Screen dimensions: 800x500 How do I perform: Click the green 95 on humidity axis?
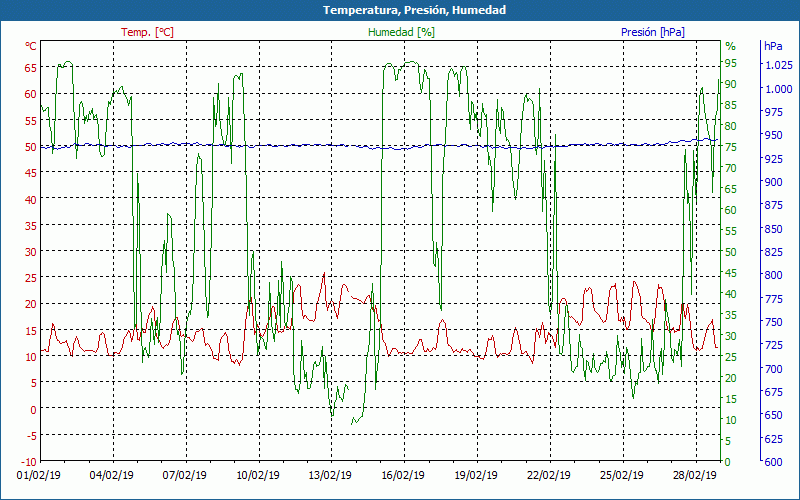click(731, 63)
